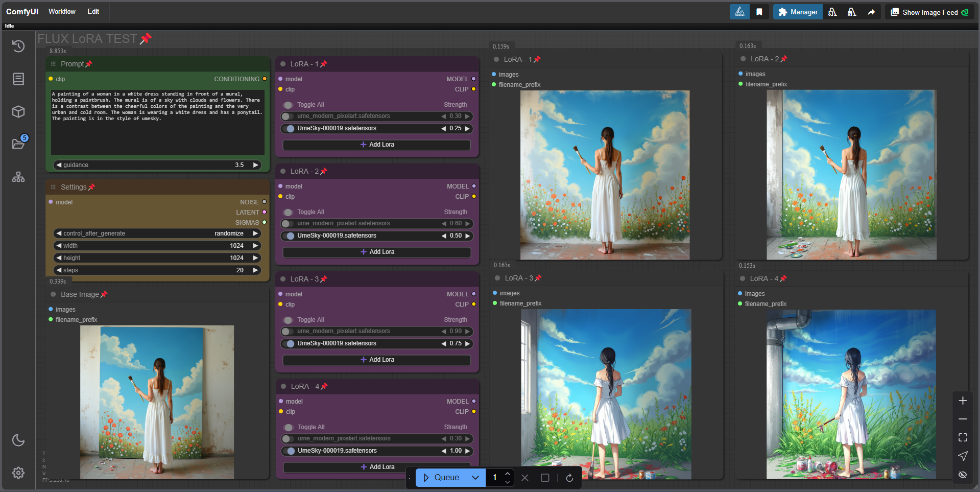Switch Toggle All in LoRA - 3 node
The height and width of the screenshot is (492, 980).
coord(289,320)
